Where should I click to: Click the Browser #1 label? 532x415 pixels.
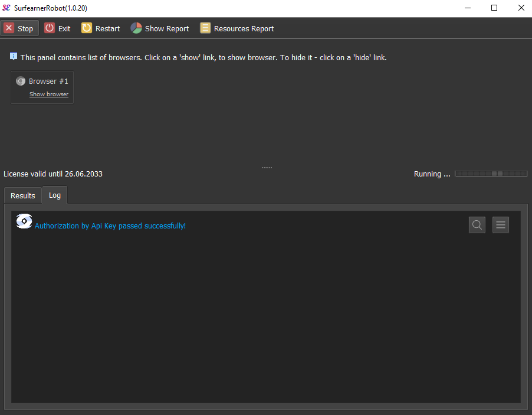click(48, 81)
